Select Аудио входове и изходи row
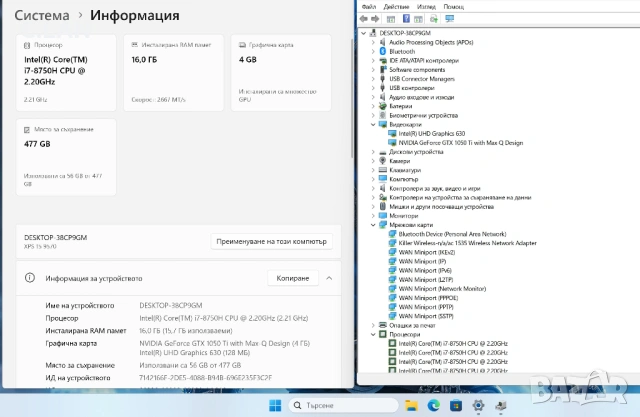The width and height of the screenshot is (640, 417). click(421, 97)
